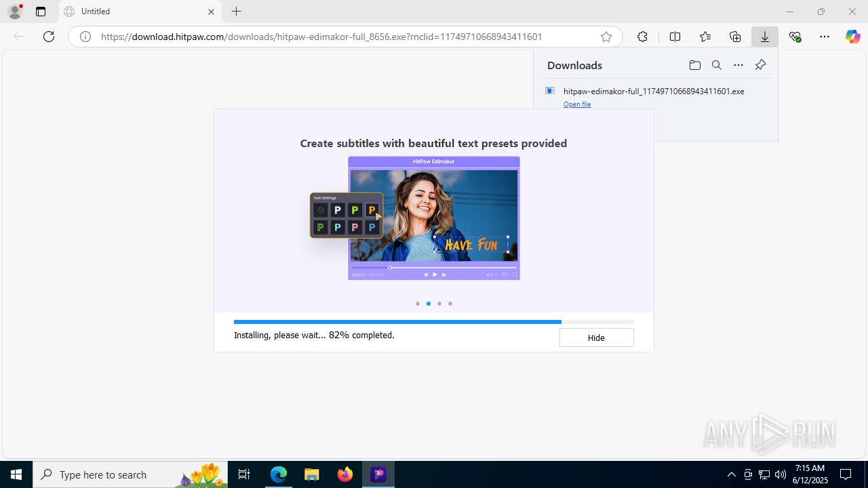Open File Explorer from taskbar
The image size is (868, 488).
tap(312, 474)
